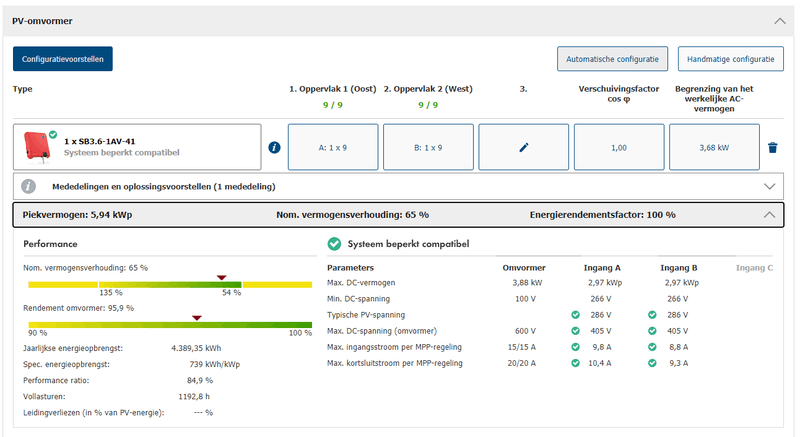Click the grey info icon next to Mededelingen
The width and height of the screenshot is (800, 437).
[x=29, y=186]
